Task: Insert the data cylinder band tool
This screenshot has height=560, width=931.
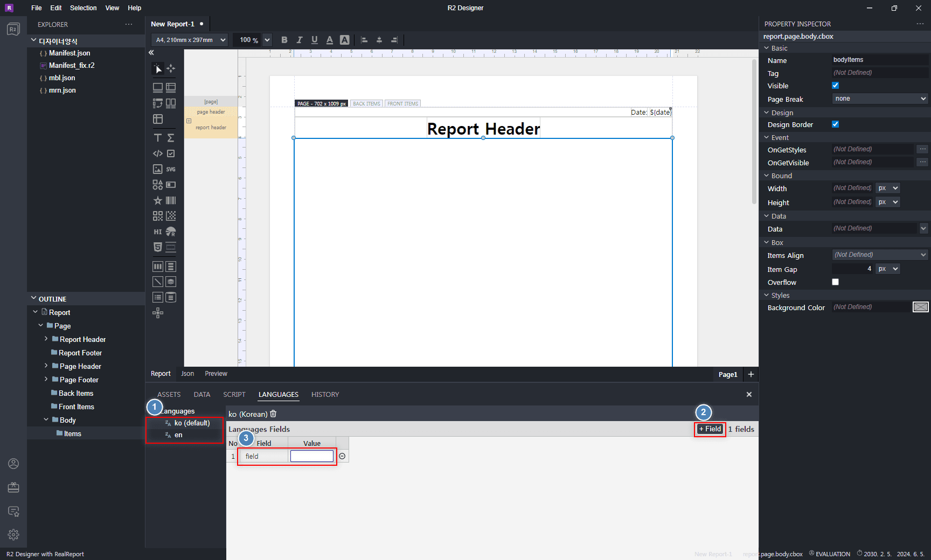Action: pos(171,297)
